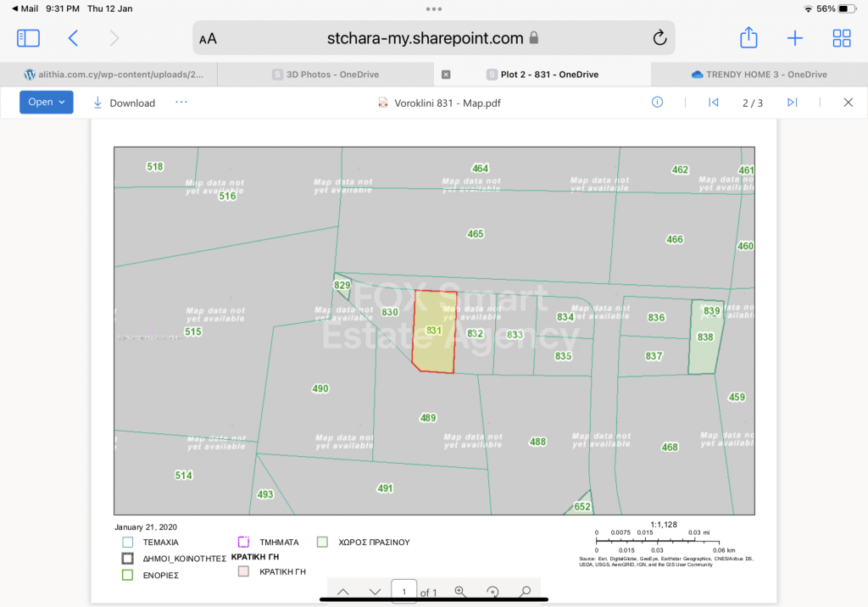The height and width of the screenshot is (607, 868).
Task: Go to the next file in folder
Action: (x=792, y=103)
